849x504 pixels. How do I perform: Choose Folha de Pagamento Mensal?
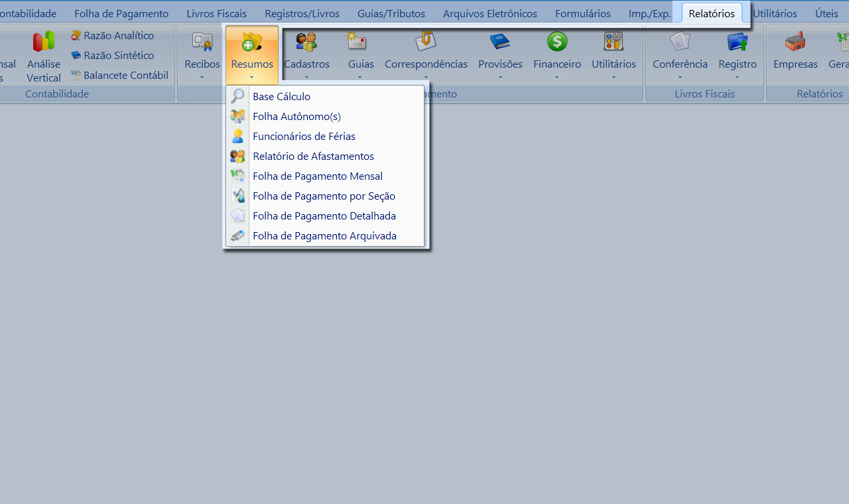click(x=317, y=176)
